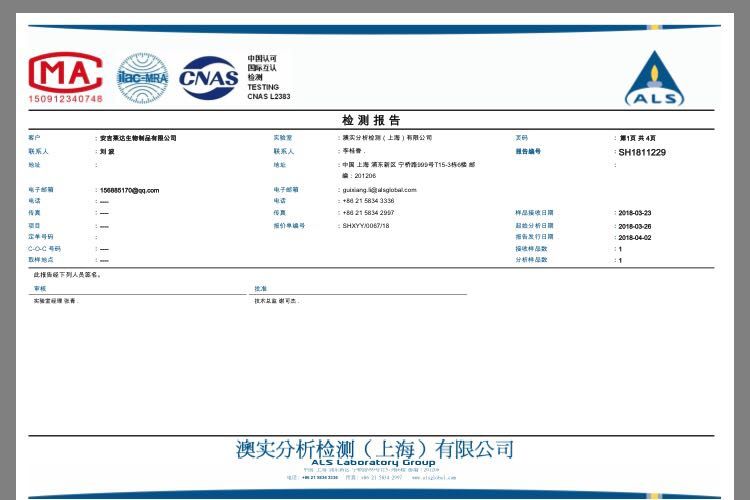Select client email 156885170@qq.com
750x500 pixels.
(129, 190)
